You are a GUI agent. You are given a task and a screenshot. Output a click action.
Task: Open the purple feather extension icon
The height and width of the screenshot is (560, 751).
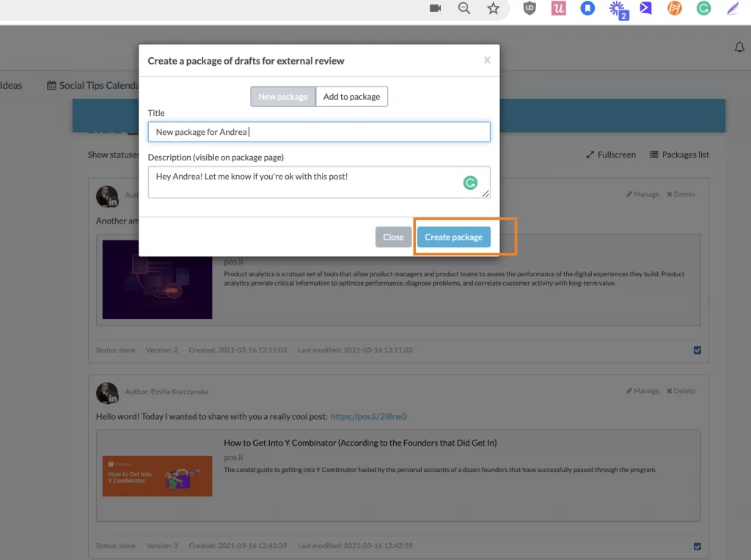pos(733,8)
